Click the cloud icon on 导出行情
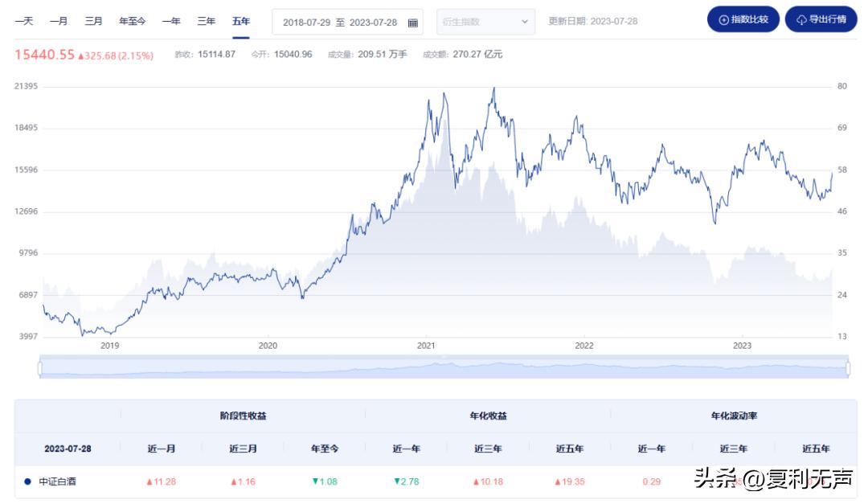868x504 pixels. 801,20
